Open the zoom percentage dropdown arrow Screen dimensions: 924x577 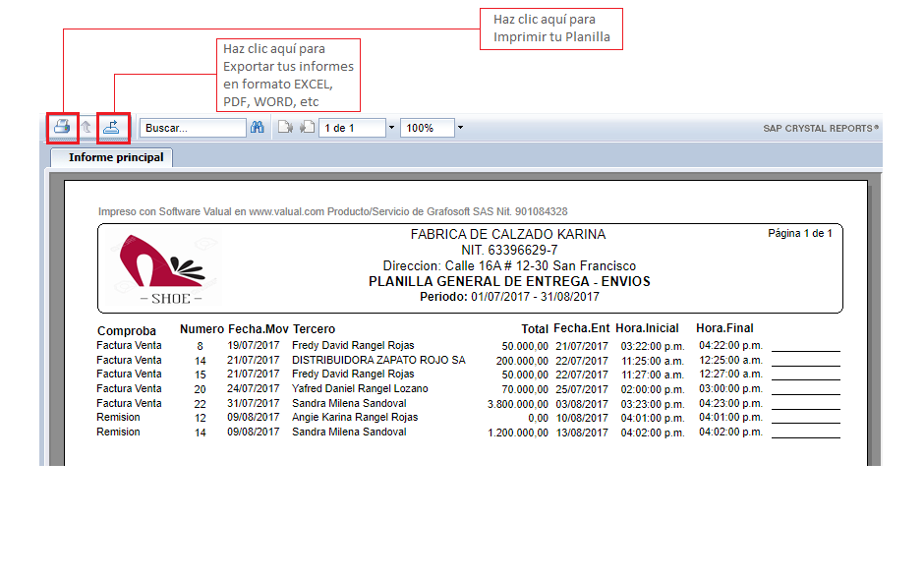459,128
